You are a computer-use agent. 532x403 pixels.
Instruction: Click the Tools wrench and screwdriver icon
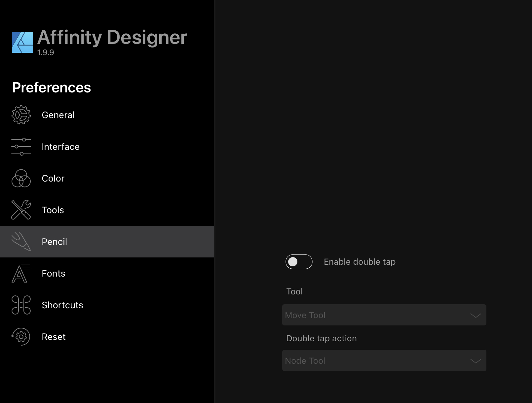pos(21,210)
